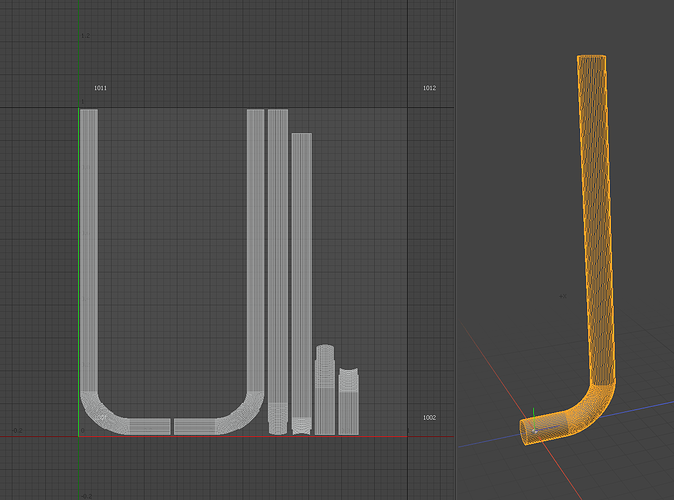674x500 pixels.
Task: Select the second, slightly shorter UV strip
Action: [302, 284]
